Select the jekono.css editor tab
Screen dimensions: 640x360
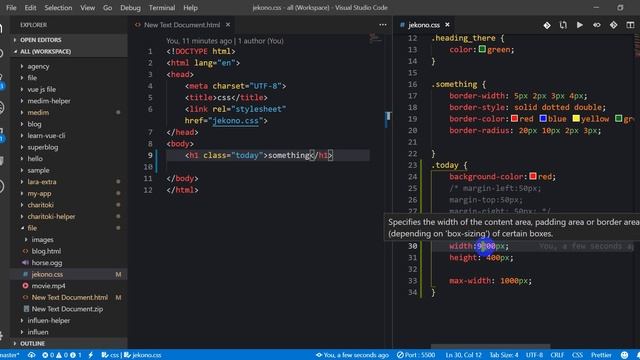(424, 25)
